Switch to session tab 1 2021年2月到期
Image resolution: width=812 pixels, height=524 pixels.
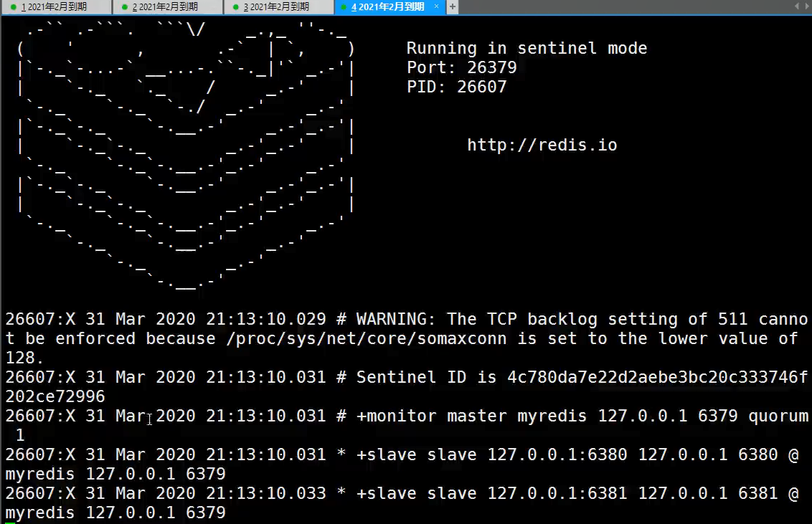click(x=56, y=6)
